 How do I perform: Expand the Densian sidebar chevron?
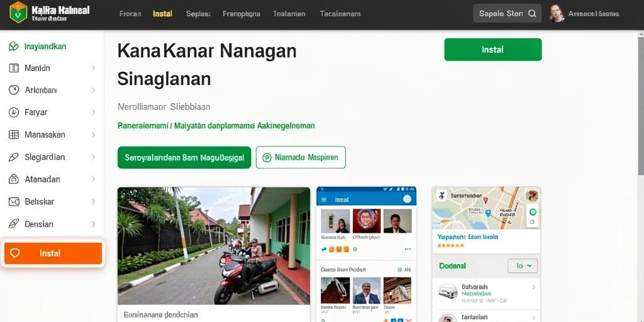pos(93,224)
